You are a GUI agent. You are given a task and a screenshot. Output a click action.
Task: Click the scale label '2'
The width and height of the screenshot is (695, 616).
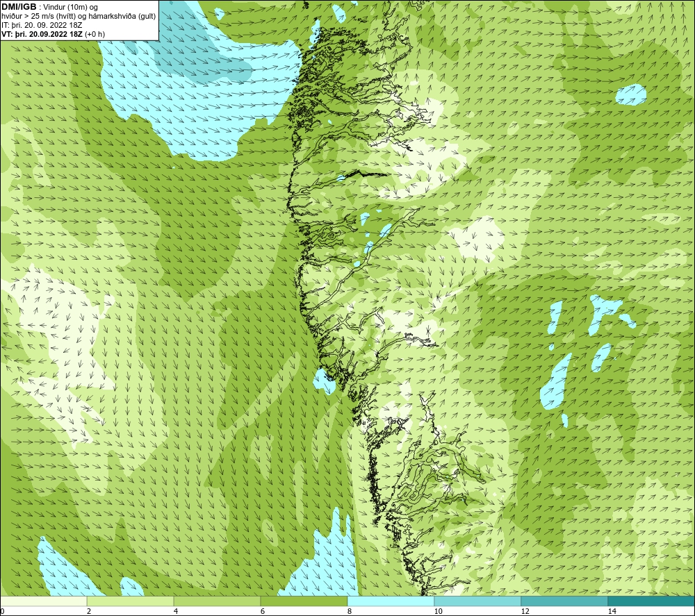tap(89, 612)
